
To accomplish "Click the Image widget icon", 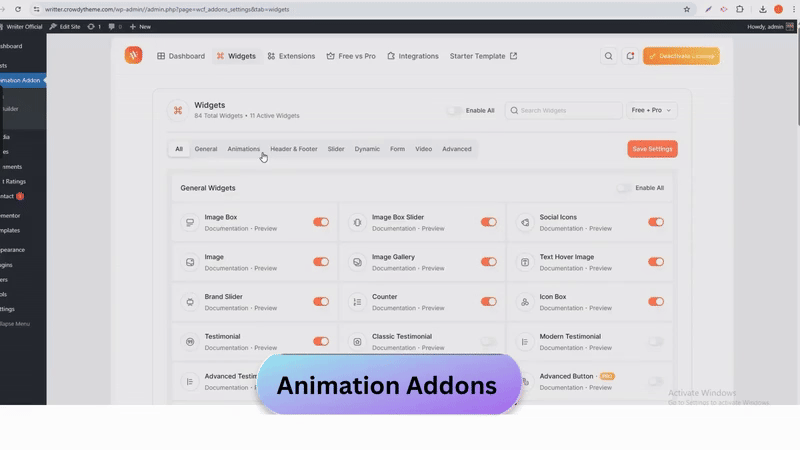I will [x=190, y=262].
